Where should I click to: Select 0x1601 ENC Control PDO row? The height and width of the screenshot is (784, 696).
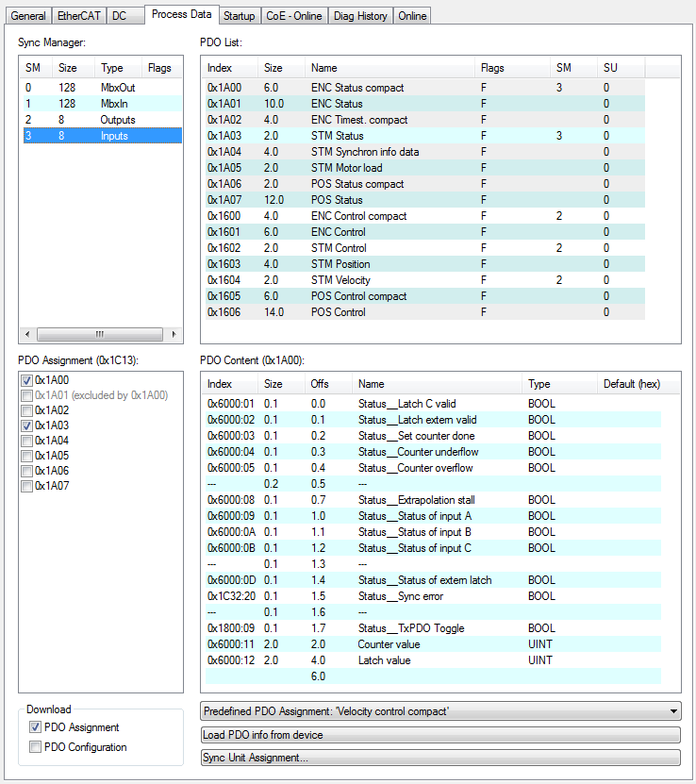tap(424, 231)
